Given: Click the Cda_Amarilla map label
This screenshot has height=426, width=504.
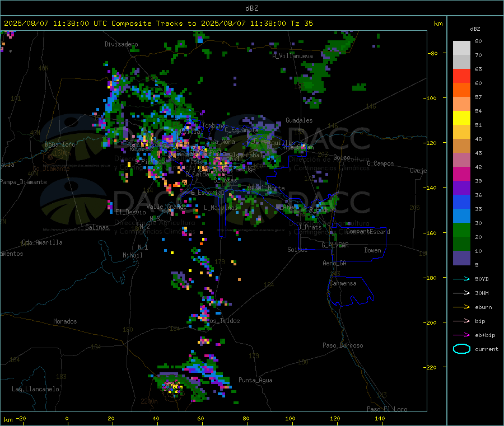Looking at the screenshot, I should click(42, 242).
